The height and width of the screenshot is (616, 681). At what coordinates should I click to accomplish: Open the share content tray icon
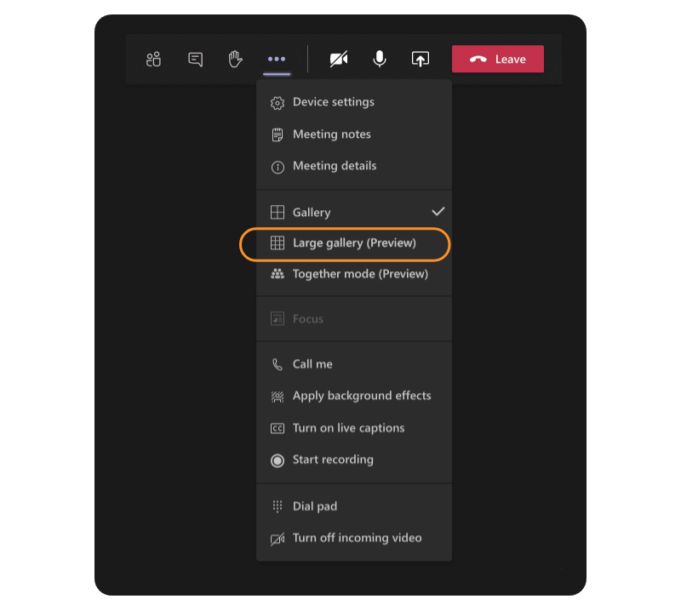point(421,59)
